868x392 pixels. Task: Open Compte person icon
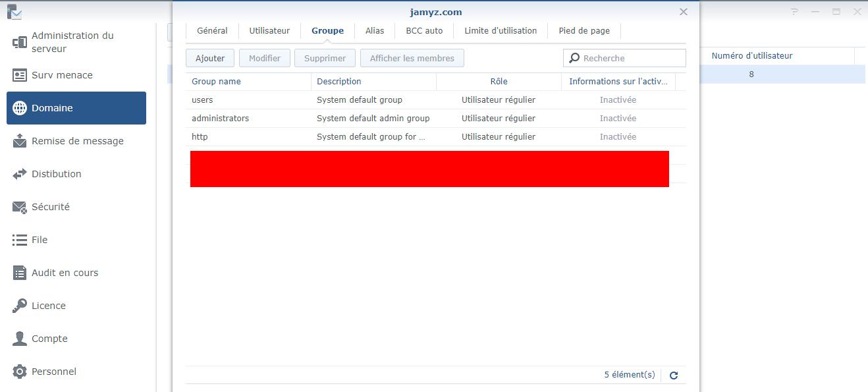click(x=20, y=339)
